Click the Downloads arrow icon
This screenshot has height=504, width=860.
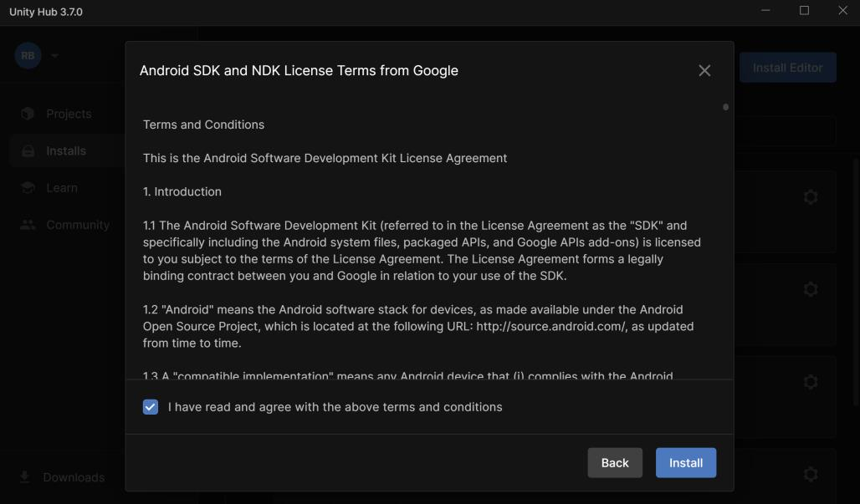[x=25, y=477]
